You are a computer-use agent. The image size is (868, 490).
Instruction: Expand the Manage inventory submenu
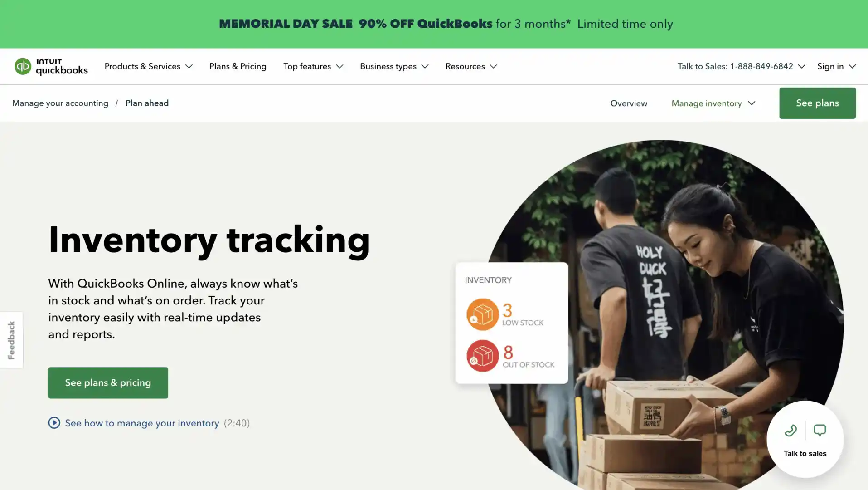[713, 103]
